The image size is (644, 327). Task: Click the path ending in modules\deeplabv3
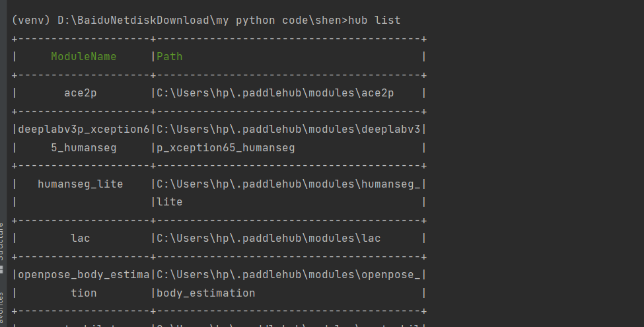[289, 129]
